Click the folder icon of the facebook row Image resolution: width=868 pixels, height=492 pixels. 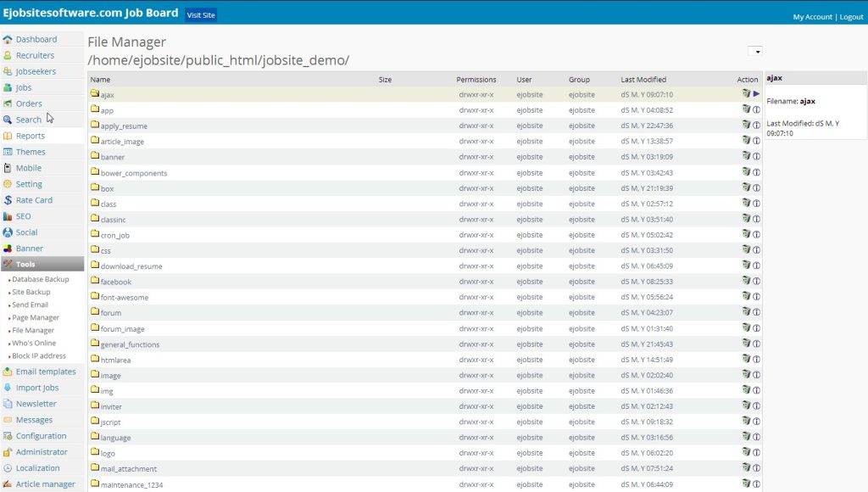(95, 280)
